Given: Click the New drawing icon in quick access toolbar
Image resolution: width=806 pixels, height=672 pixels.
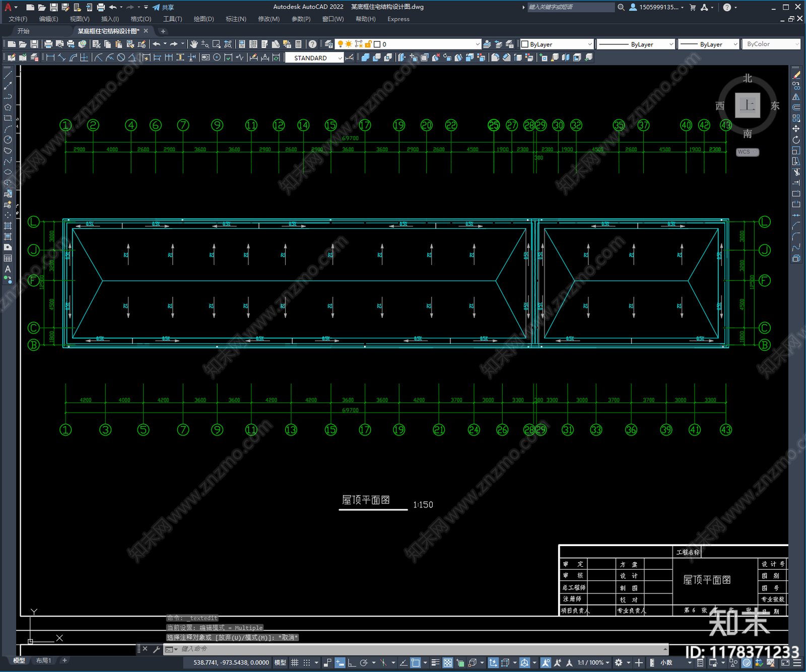Looking at the screenshot, I should point(30,7).
